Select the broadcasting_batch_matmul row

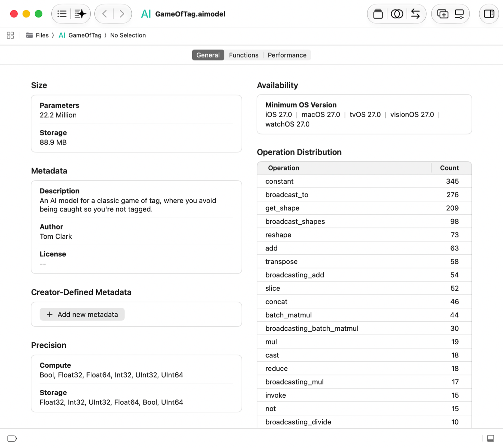364,328
